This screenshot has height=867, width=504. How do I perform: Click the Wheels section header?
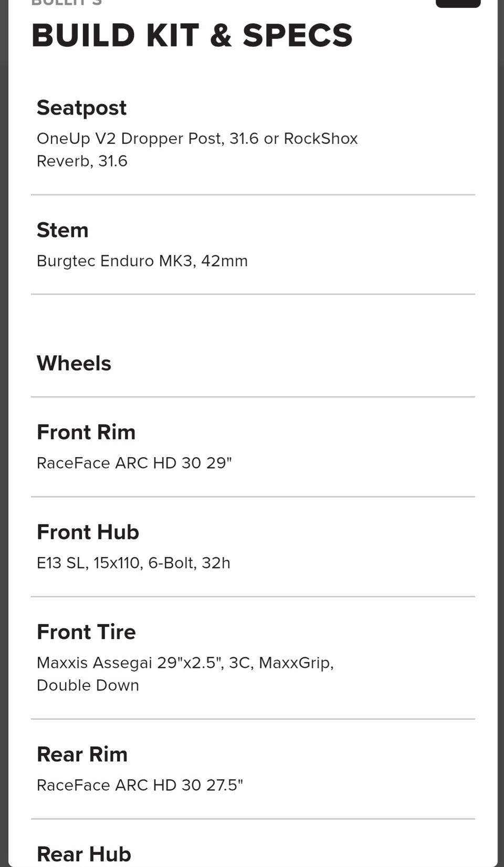(x=74, y=364)
